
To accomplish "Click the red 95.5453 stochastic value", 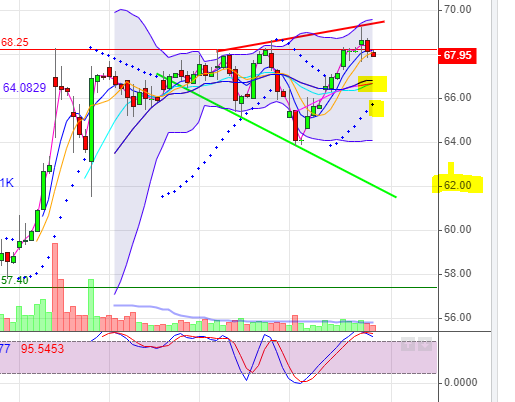I will coord(42,349).
